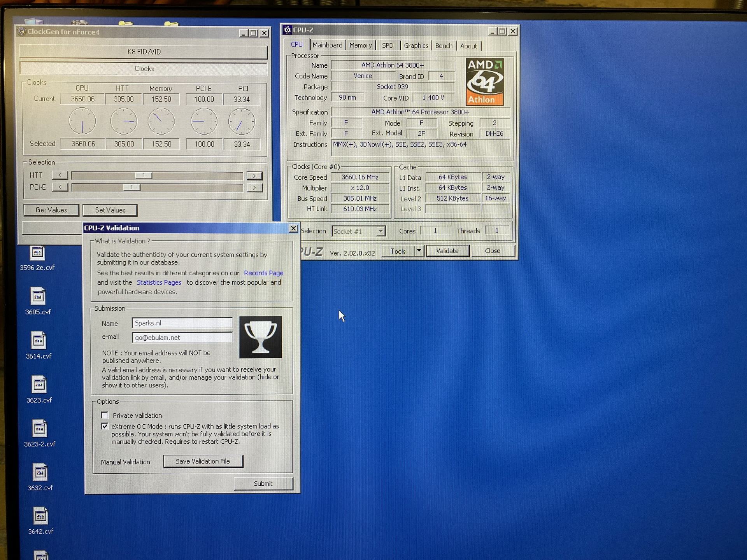Switch to the Graphics tab

point(416,46)
